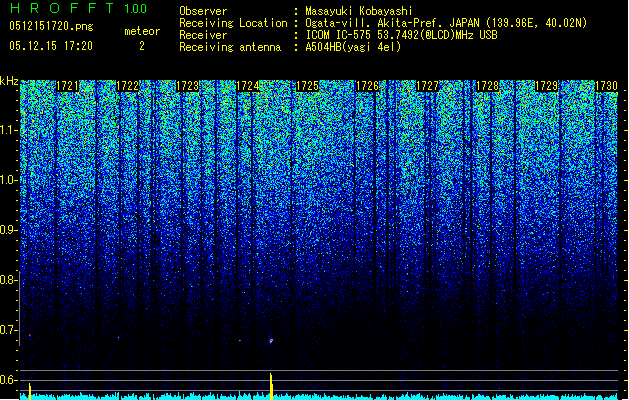This screenshot has width=629, height=400.
Task: Click the date stamp 05.12.15 17:20
Action: coord(51,46)
